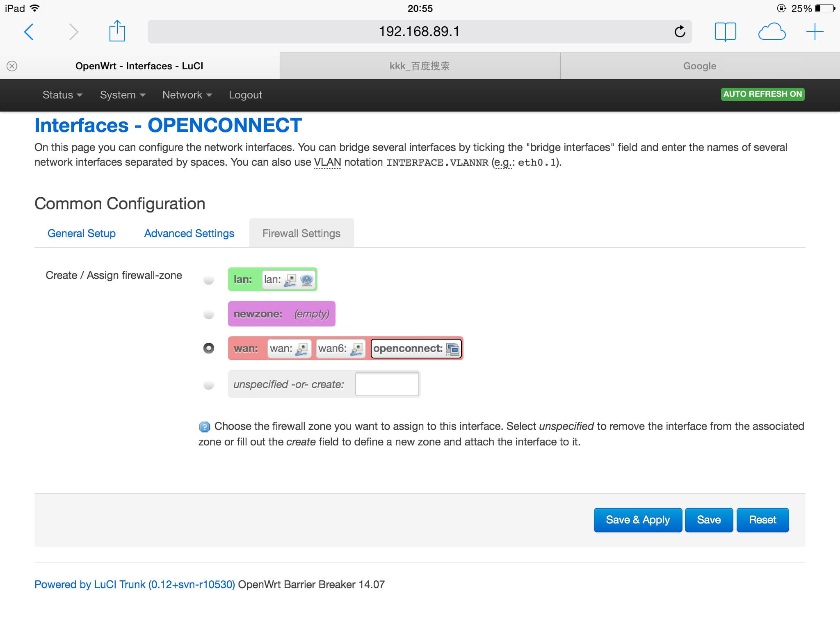Tap the Wi-Fi icon in status bar

pyautogui.click(x=35, y=8)
